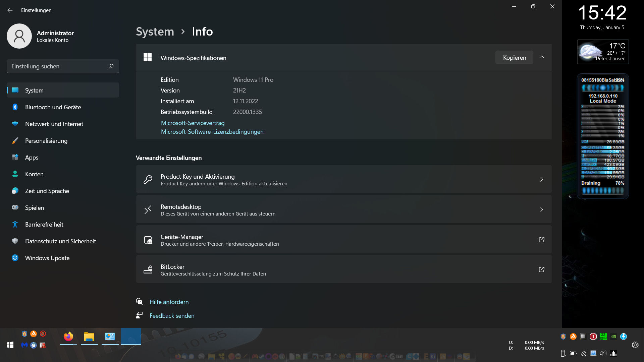Click the NVIDIA tray icon
The height and width of the screenshot is (362, 644).
click(613, 337)
